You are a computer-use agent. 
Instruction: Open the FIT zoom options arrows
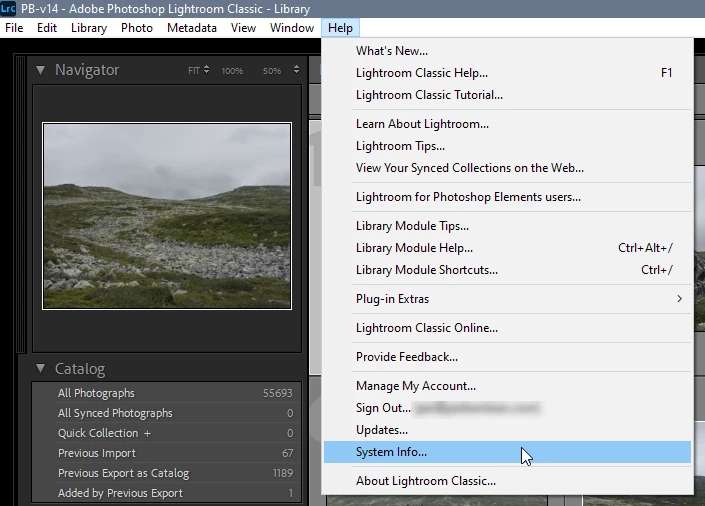(206, 70)
